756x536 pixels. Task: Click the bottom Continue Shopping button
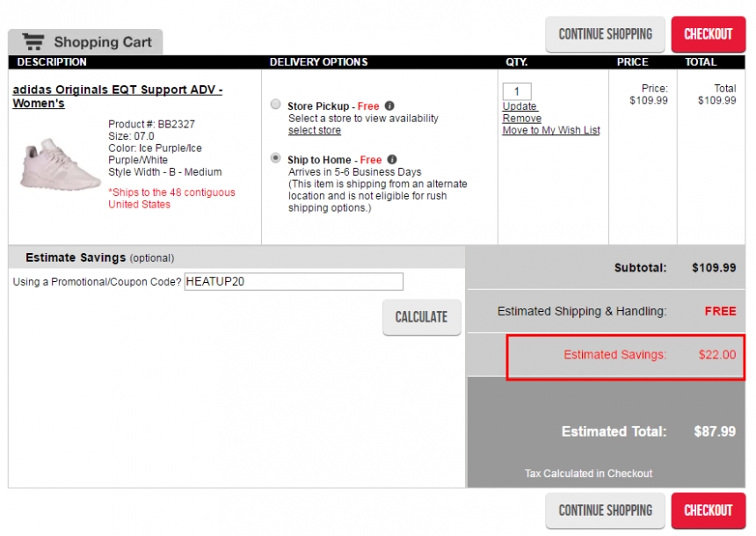pos(605,511)
